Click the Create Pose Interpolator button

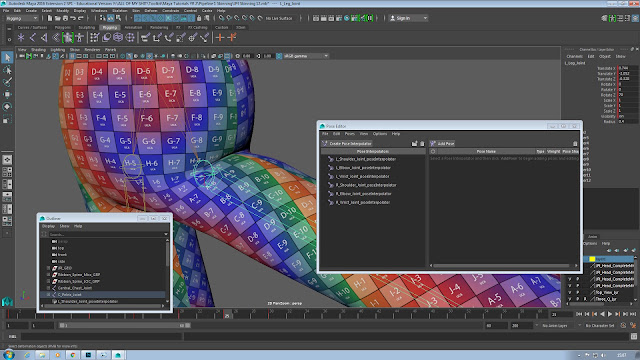347,144
